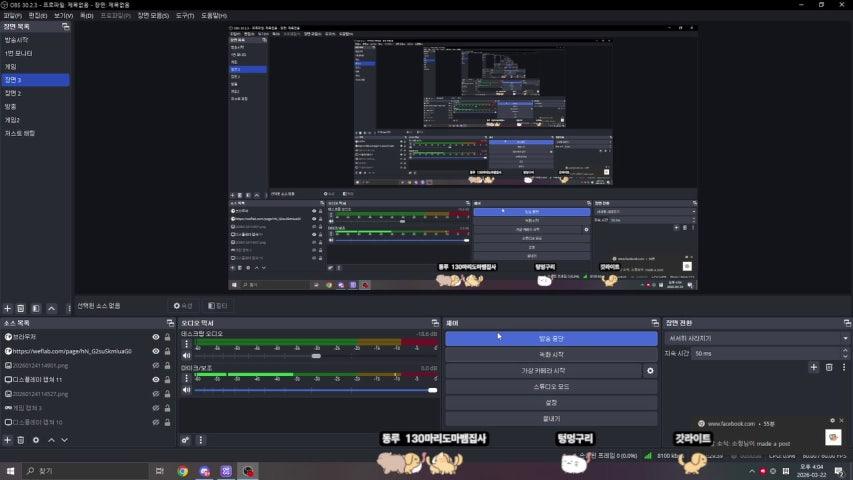Add a scene transition with plus icon
The width and height of the screenshot is (853, 480).
813,367
